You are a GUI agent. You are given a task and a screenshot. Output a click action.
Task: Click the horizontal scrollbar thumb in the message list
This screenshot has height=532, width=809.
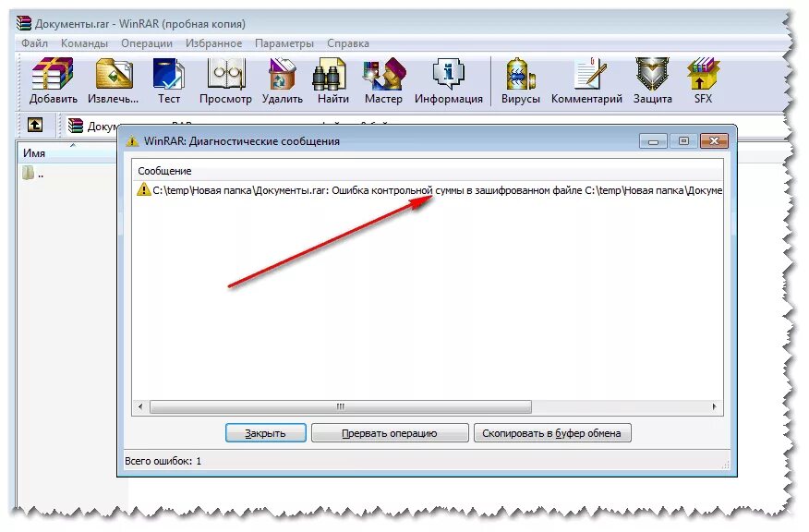pos(341,406)
